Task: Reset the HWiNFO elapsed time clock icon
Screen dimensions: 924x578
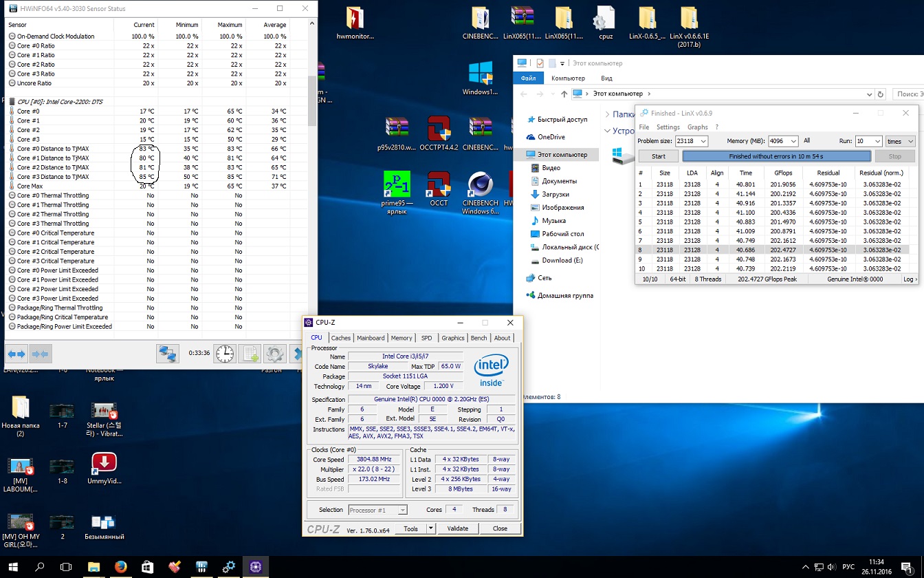Action: click(x=224, y=354)
